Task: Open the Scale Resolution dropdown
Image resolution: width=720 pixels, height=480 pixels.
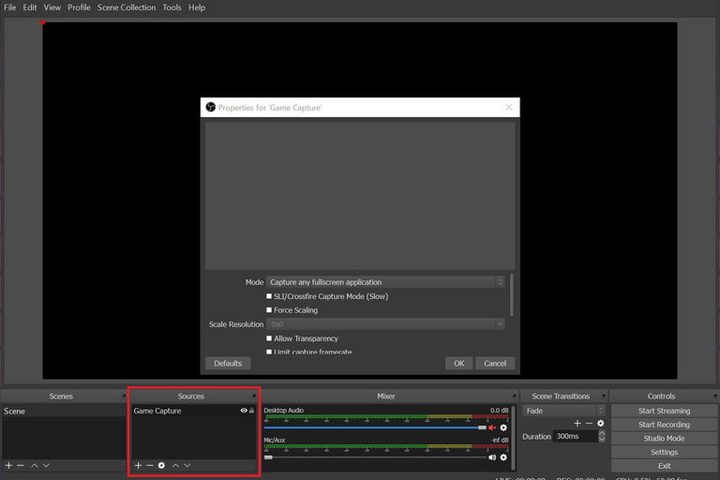Action: coord(386,324)
